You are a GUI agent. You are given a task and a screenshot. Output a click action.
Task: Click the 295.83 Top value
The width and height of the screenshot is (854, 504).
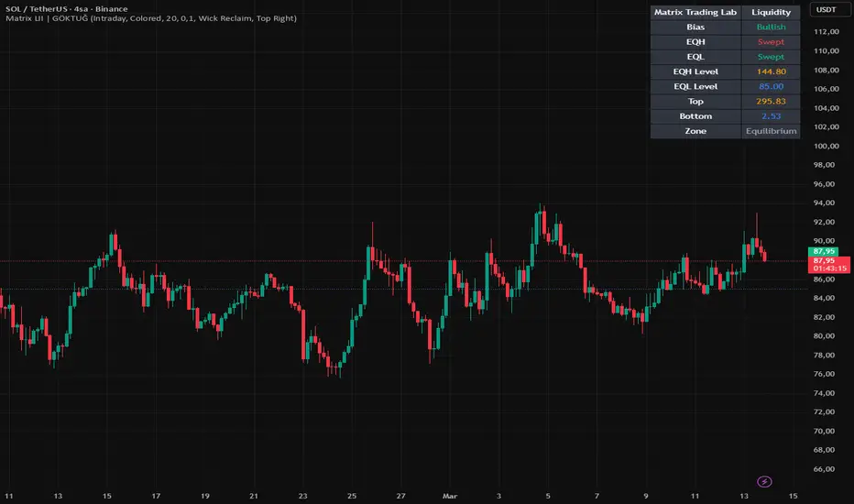[771, 102]
